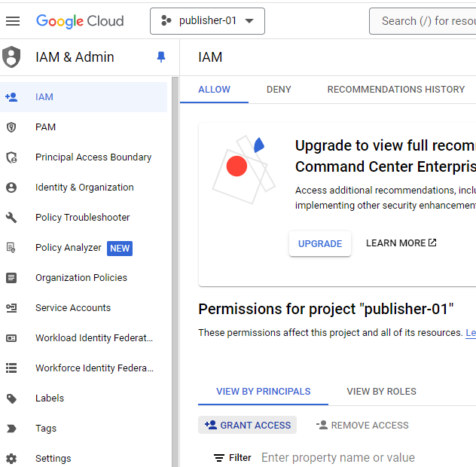Click the Settings gear icon
The height and width of the screenshot is (467, 476).
click(x=11, y=459)
